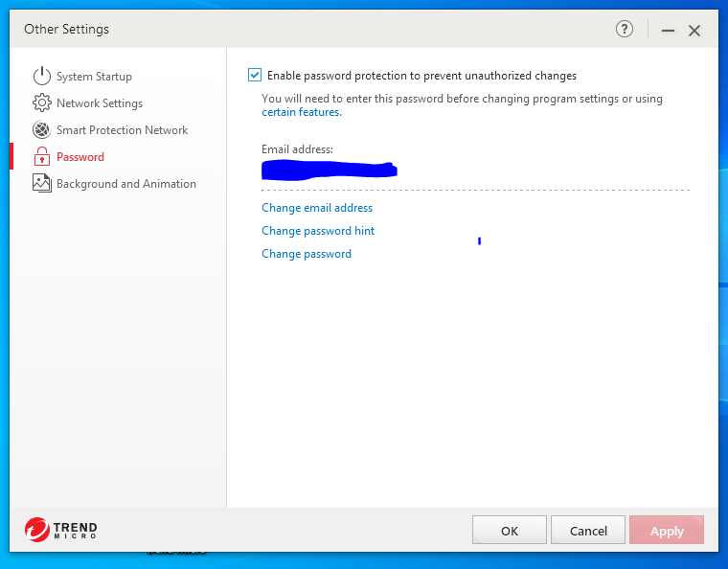Disable the password protection checkbox

[x=255, y=75]
